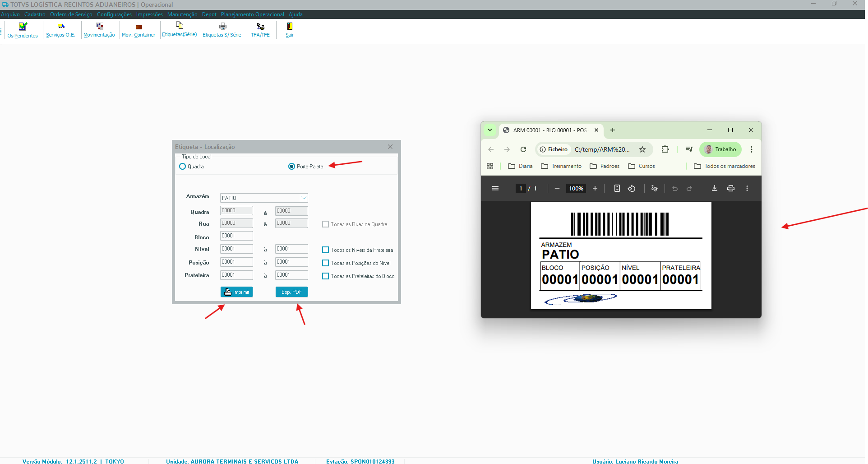
Task: Click the Posição end input field
Action: (291, 262)
